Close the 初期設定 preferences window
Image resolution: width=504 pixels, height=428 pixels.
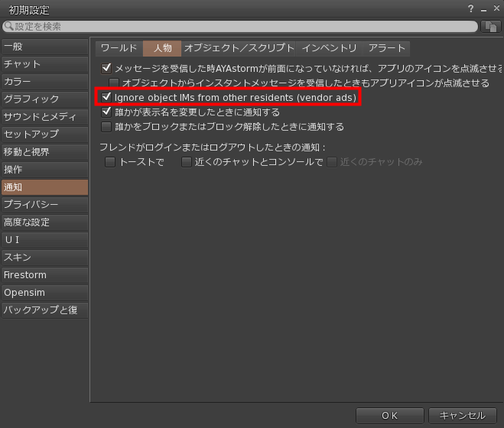[x=496, y=8]
